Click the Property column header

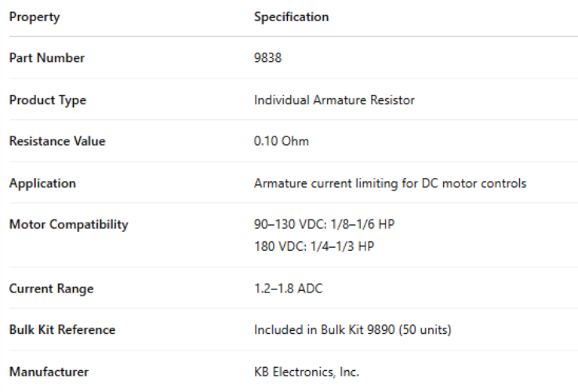(x=34, y=16)
